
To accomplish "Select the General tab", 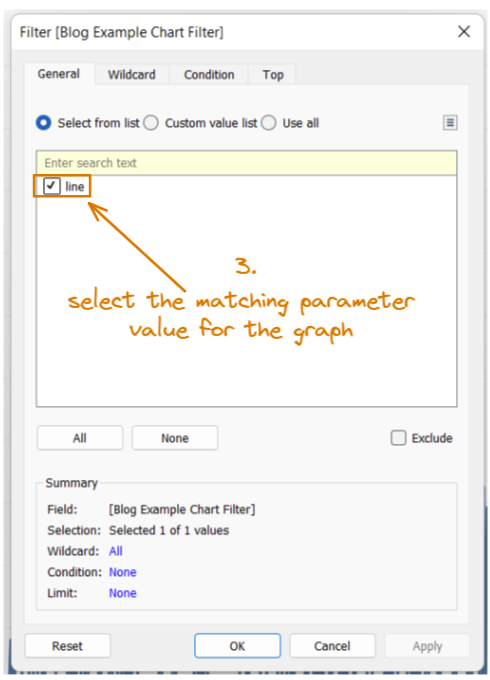I will click(59, 74).
